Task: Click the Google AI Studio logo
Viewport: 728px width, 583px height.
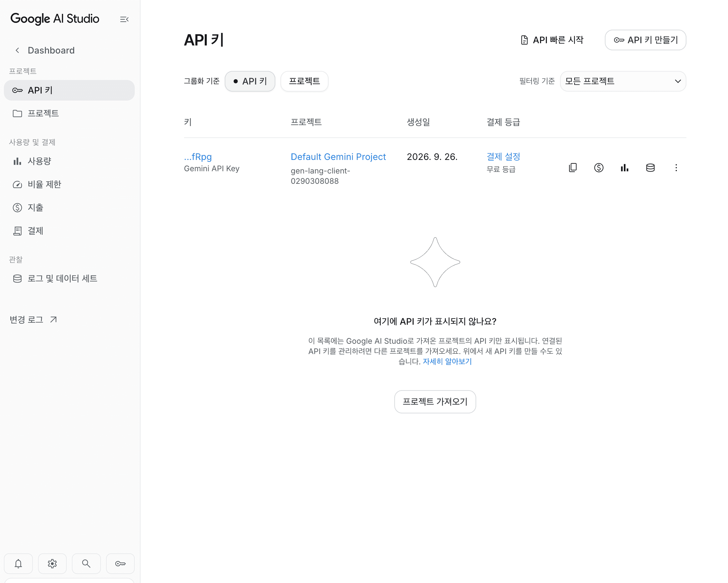Action: click(55, 19)
